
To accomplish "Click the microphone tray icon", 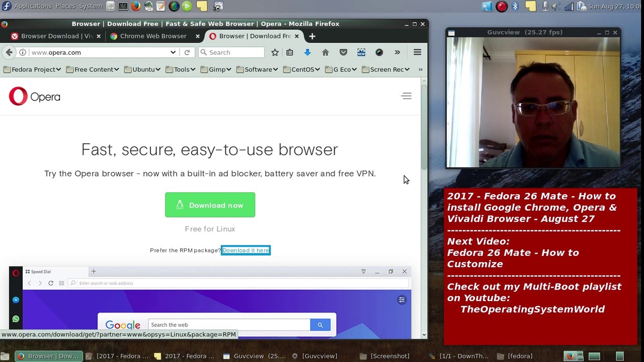I will pos(545,7).
